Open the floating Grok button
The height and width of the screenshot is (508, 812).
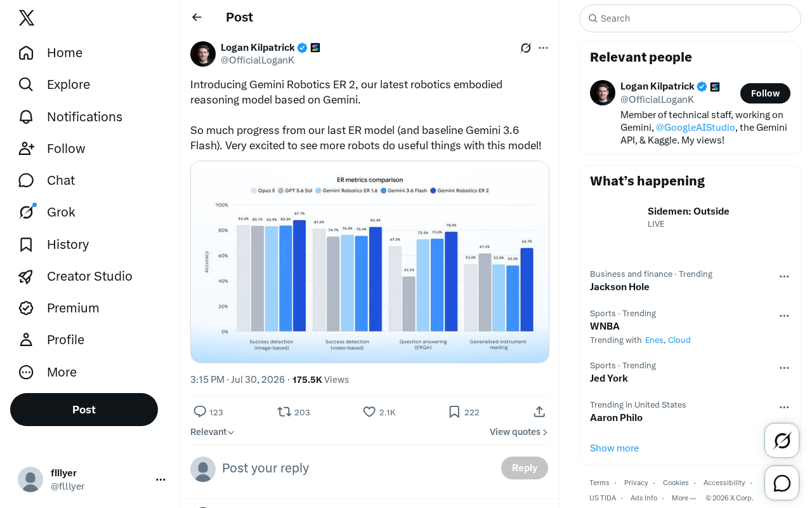pos(782,440)
